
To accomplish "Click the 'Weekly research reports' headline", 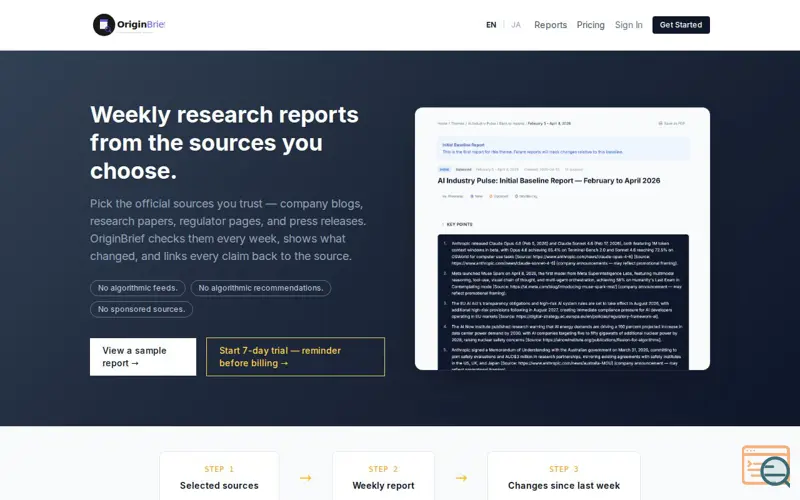I will point(224,143).
